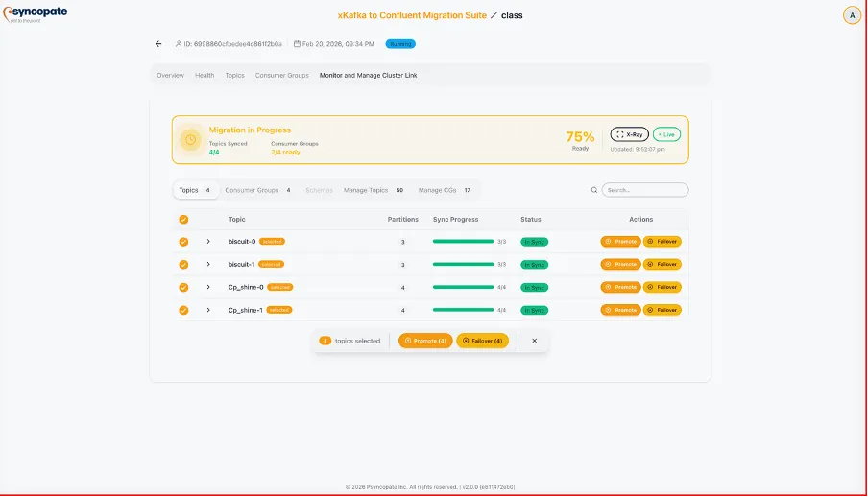Image resolution: width=868 pixels, height=497 pixels.
Task: Uncheck the Cp_shine-0 topic checkbox
Action: click(x=183, y=287)
